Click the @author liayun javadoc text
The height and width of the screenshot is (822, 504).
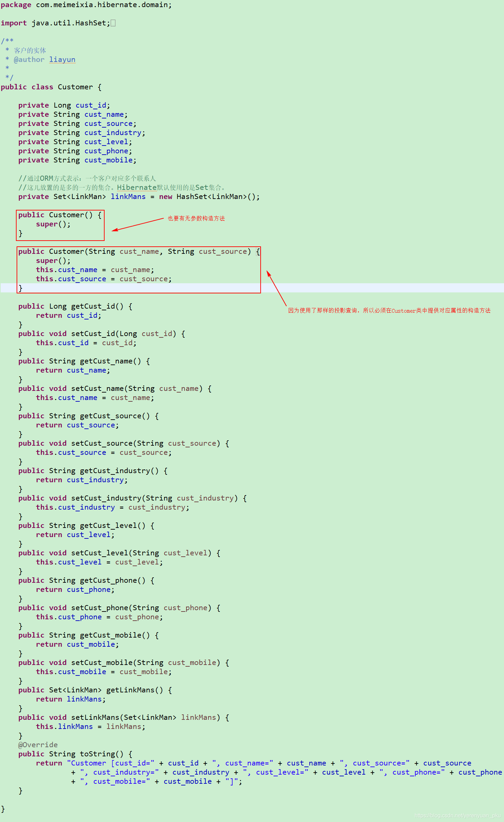click(x=44, y=60)
